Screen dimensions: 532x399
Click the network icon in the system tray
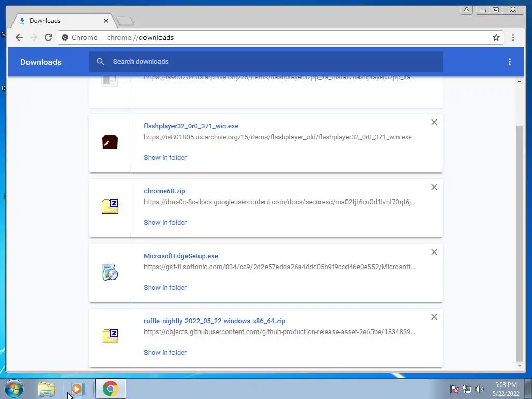click(x=467, y=389)
